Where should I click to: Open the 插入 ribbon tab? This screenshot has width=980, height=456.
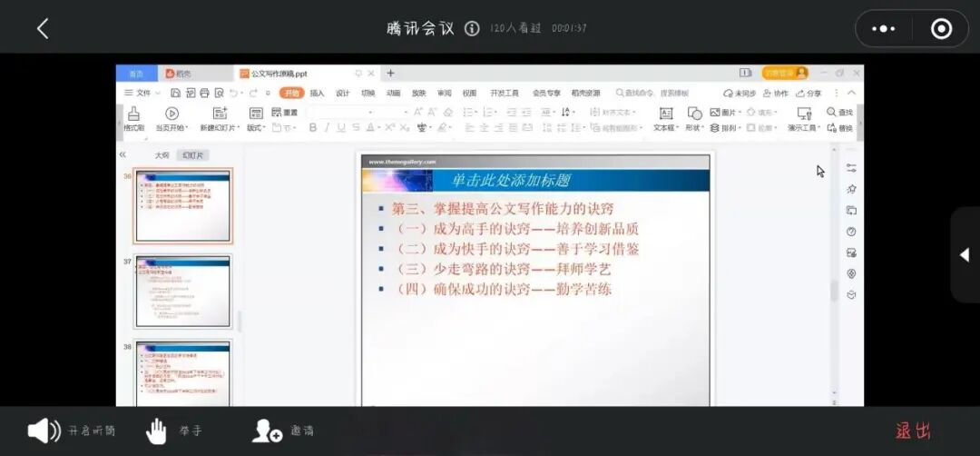point(318,94)
